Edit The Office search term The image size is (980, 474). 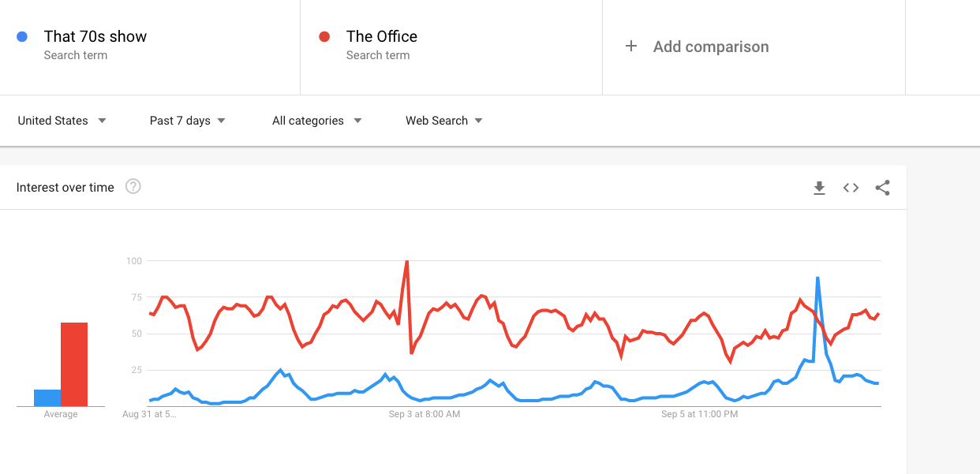[451, 46]
